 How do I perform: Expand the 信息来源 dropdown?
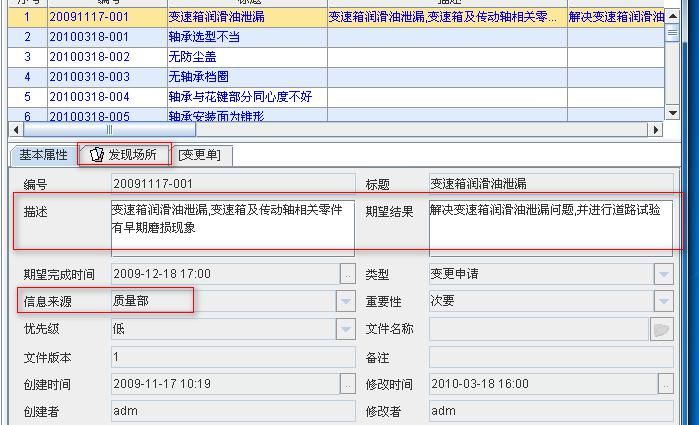(x=346, y=301)
